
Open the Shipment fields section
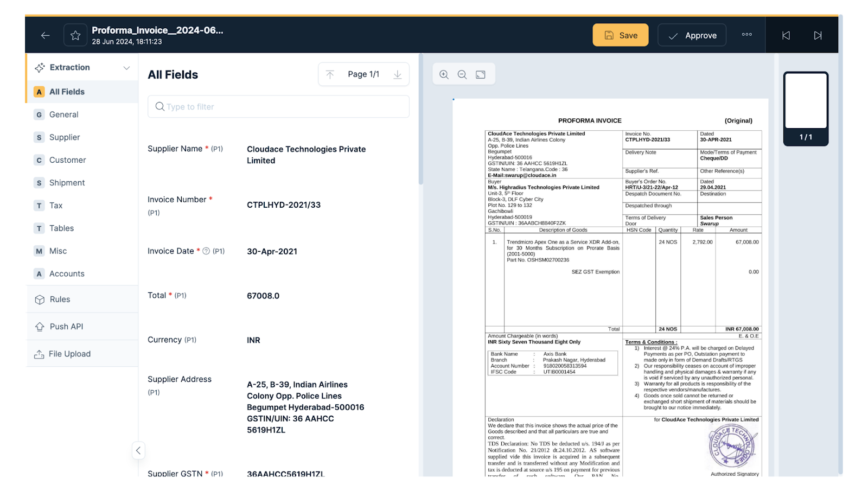(x=82, y=183)
